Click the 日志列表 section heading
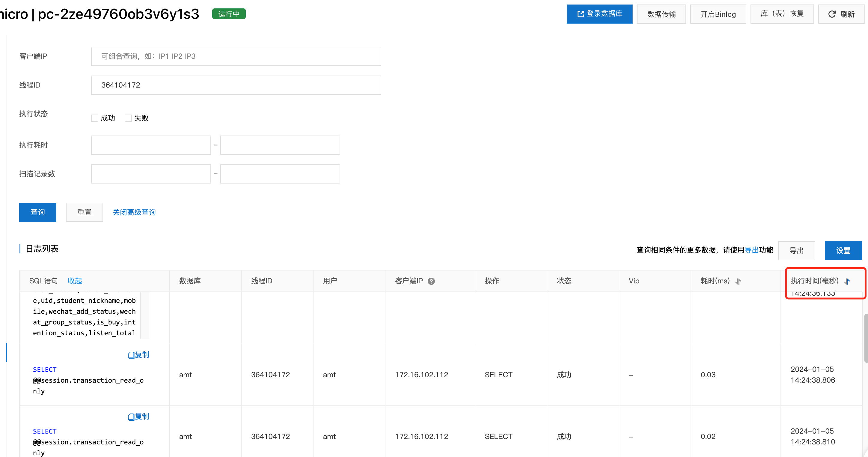Screen dimensions: 868x457 tap(42, 249)
